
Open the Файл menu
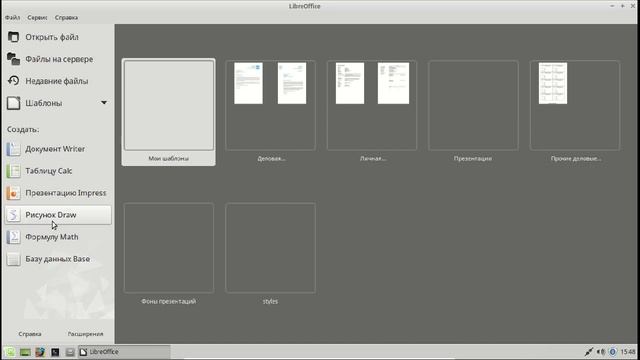pos(12,18)
